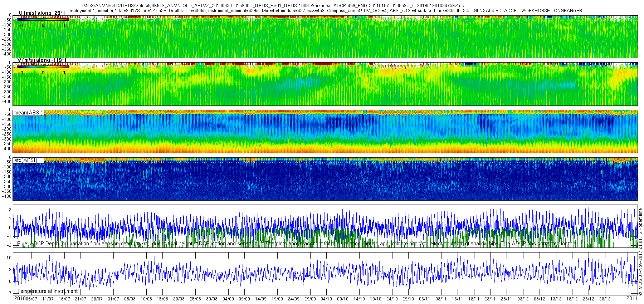Click the '19/10' date tick label
This screenshot has height=304, width=644.
(x=376, y=299)
